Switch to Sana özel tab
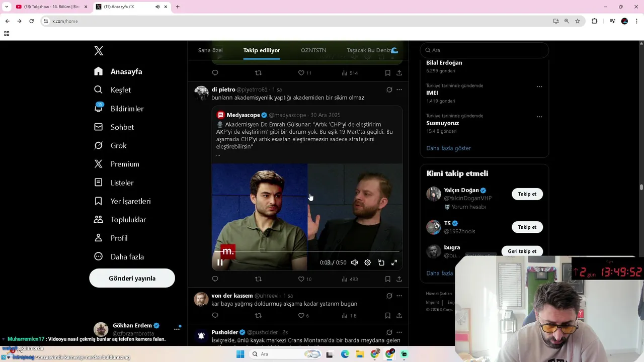 210,50
